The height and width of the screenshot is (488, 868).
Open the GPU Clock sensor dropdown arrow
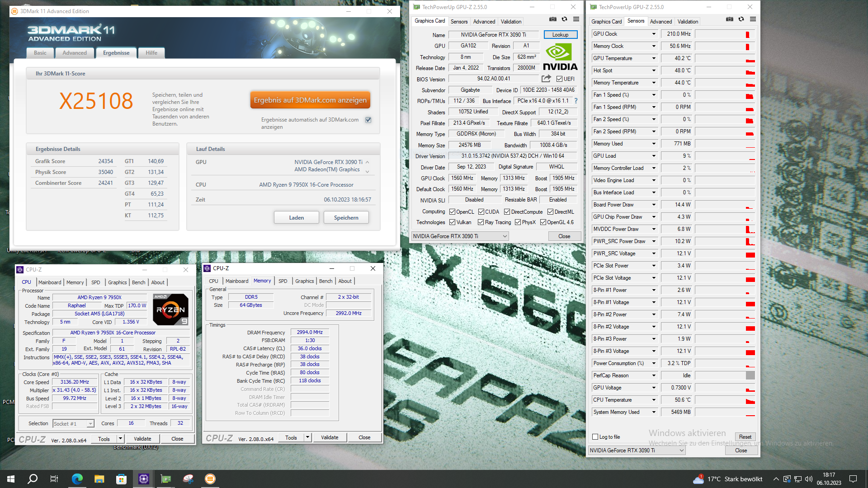[x=654, y=34]
